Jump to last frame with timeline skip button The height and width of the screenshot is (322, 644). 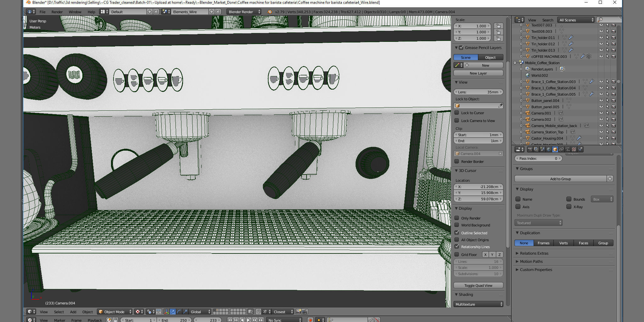[262, 320]
